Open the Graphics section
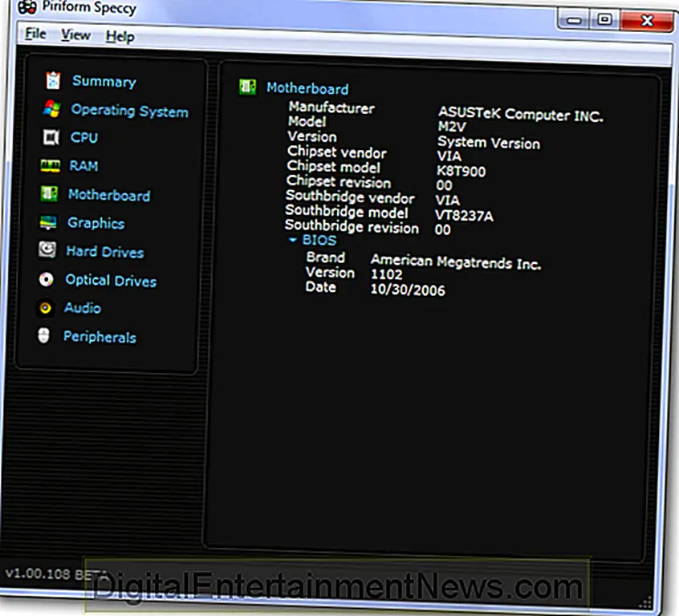679x616 pixels. point(96,223)
